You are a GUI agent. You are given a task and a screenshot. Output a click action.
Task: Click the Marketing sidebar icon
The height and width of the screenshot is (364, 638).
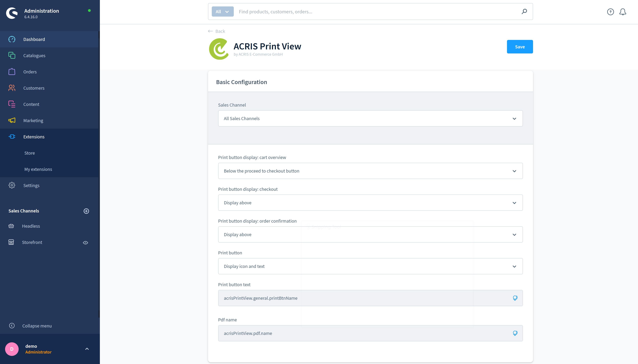(12, 120)
